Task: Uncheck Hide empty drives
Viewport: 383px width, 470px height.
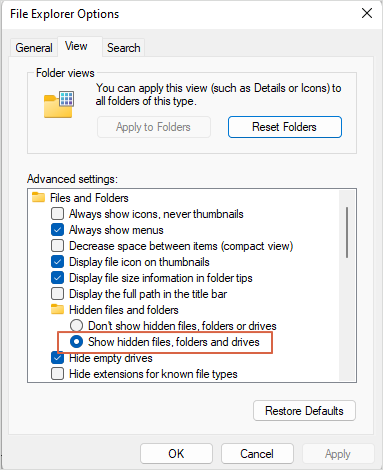Action: pyautogui.click(x=57, y=358)
